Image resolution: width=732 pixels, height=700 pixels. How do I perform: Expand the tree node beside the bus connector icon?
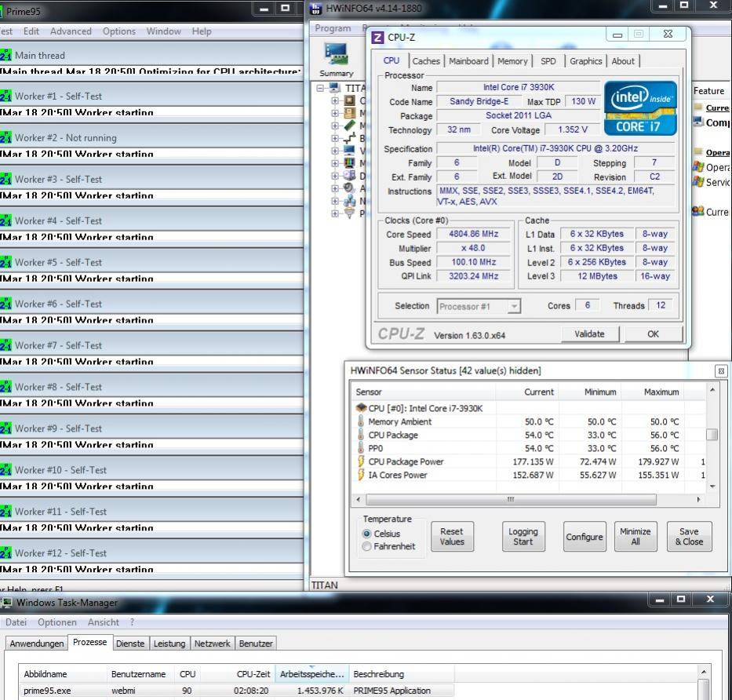(x=335, y=138)
